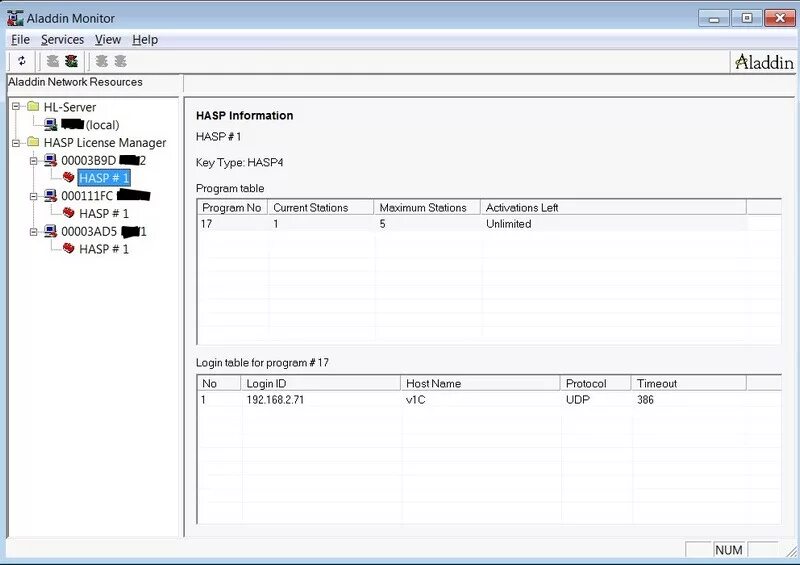Click the computer icon beside 000111FC

[51, 195]
